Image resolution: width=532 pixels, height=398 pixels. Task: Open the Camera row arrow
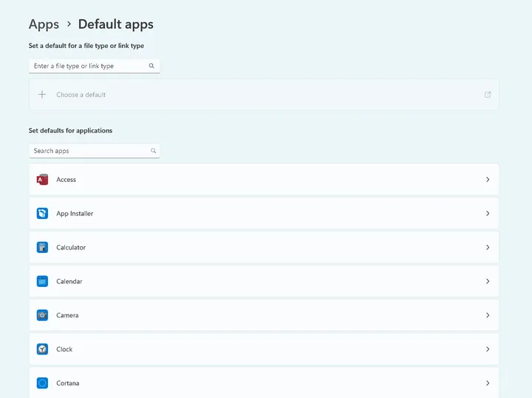click(x=488, y=316)
